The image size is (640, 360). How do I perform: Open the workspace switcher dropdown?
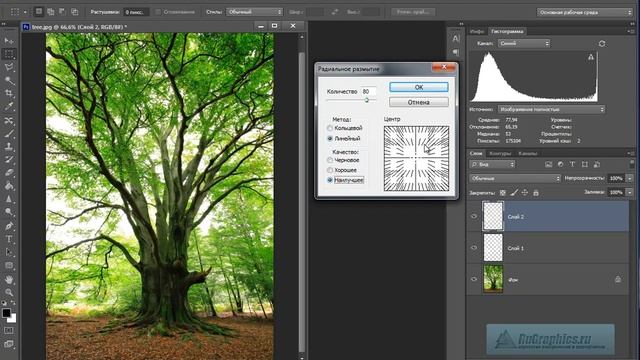[584, 12]
